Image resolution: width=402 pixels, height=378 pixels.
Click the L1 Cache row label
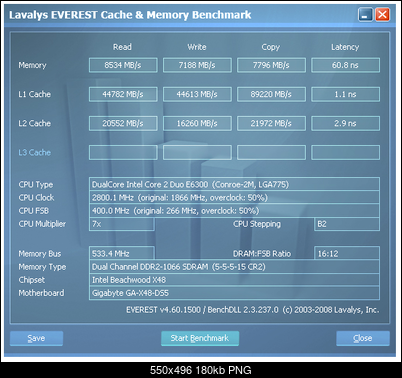tap(35, 94)
